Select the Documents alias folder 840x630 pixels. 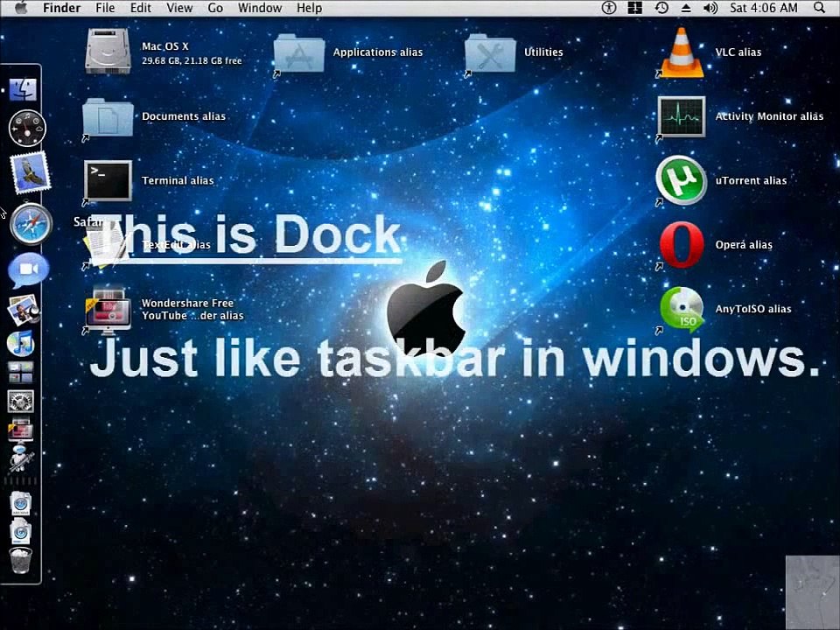coord(108,117)
